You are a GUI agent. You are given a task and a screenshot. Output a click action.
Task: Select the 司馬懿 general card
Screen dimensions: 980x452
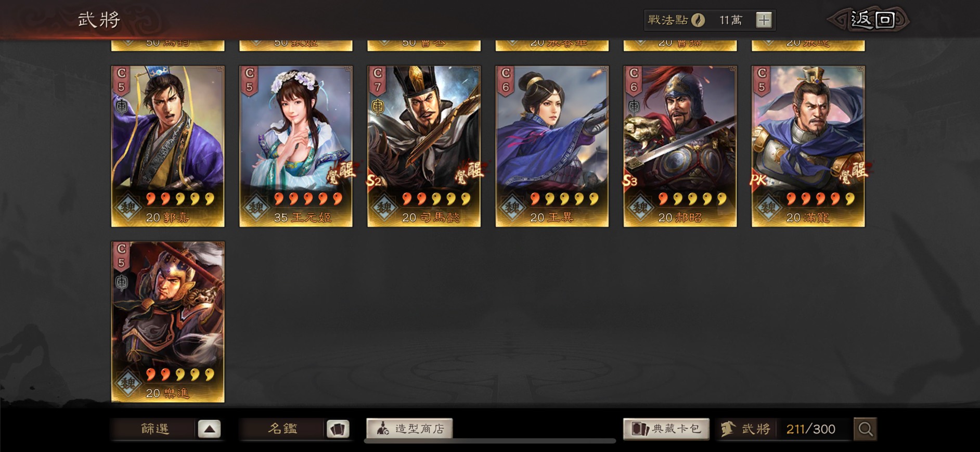tap(424, 146)
